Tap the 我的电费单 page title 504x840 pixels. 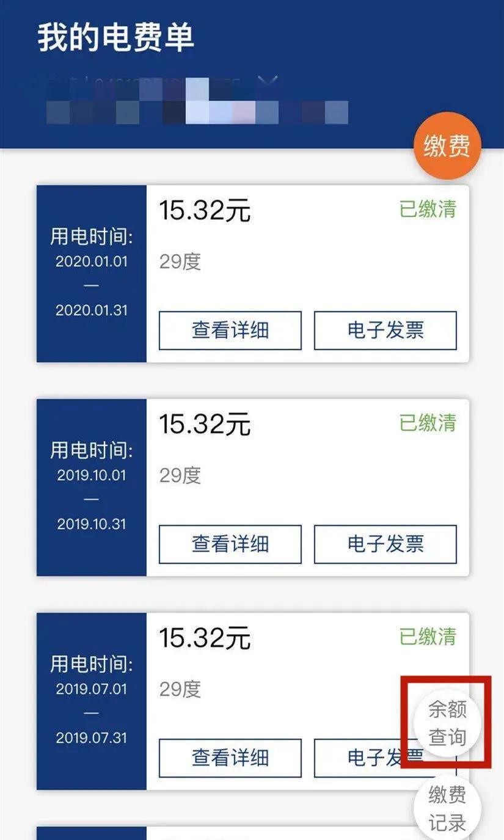(x=116, y=38)
